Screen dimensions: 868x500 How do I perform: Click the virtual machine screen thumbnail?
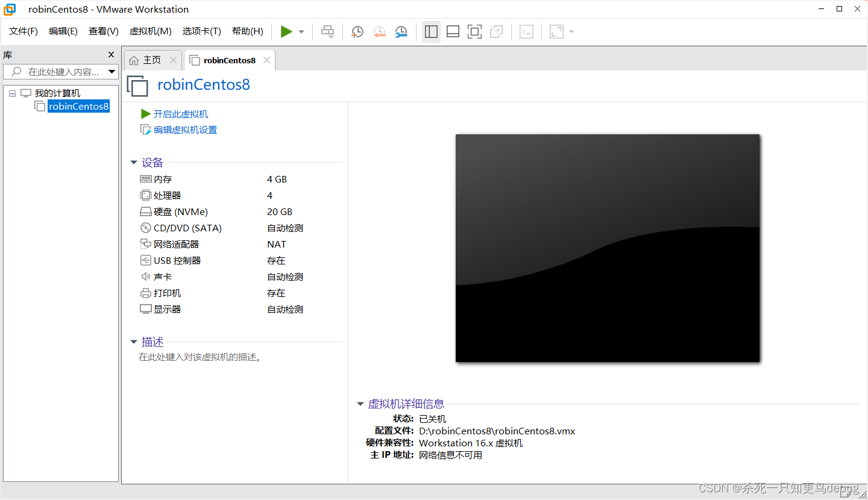coord(608,248)
